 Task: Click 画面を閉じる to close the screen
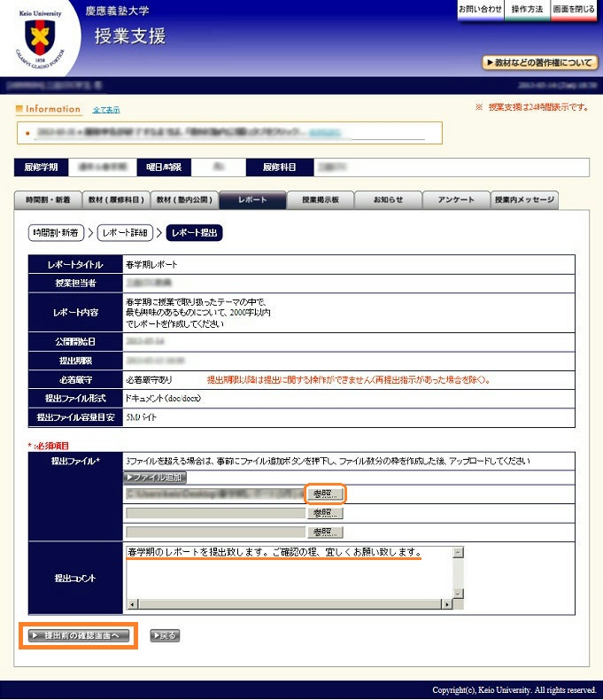click(x=575, y=9)
